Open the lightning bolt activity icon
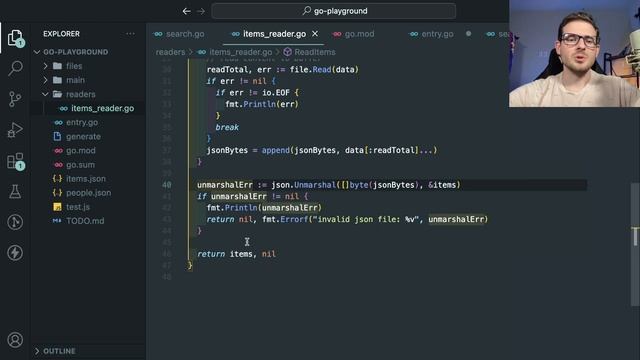The width and height of the screenshot is (640, 360). coord(15,253)
